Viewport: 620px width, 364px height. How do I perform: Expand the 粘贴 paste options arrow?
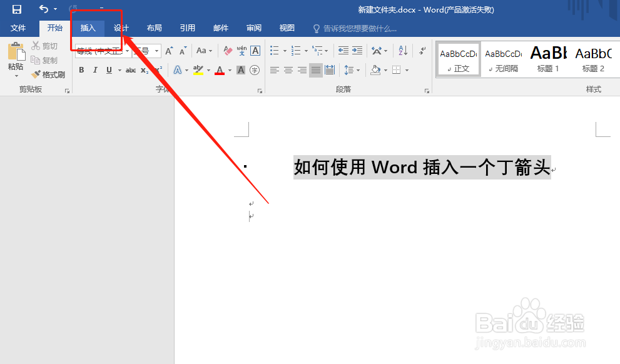[x=16, y=76]
